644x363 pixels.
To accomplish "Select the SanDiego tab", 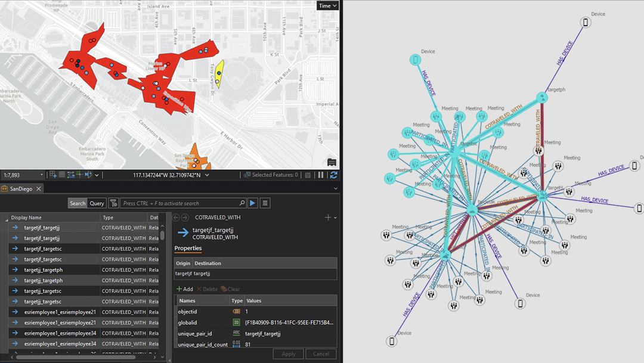I will [x=22, y=188].
